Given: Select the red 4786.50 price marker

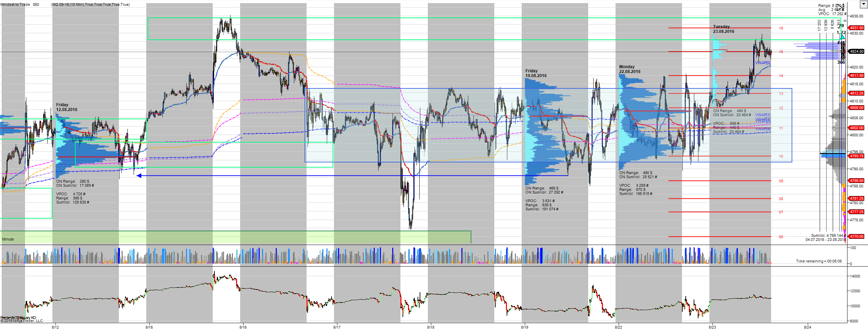Looking at the screenshot, I should [x=856, y=181].
